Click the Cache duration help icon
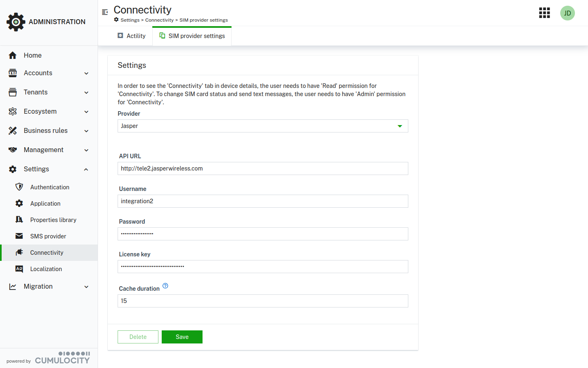 point(165,286)
